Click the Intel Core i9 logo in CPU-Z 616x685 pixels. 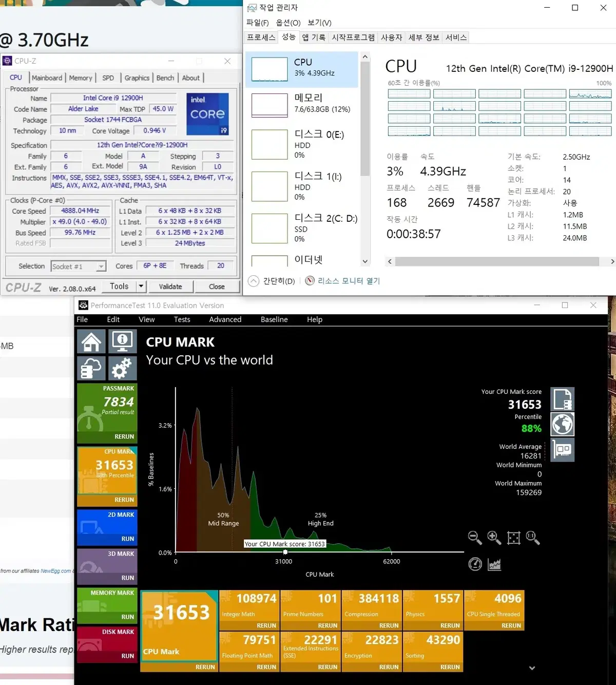(207, 114)
